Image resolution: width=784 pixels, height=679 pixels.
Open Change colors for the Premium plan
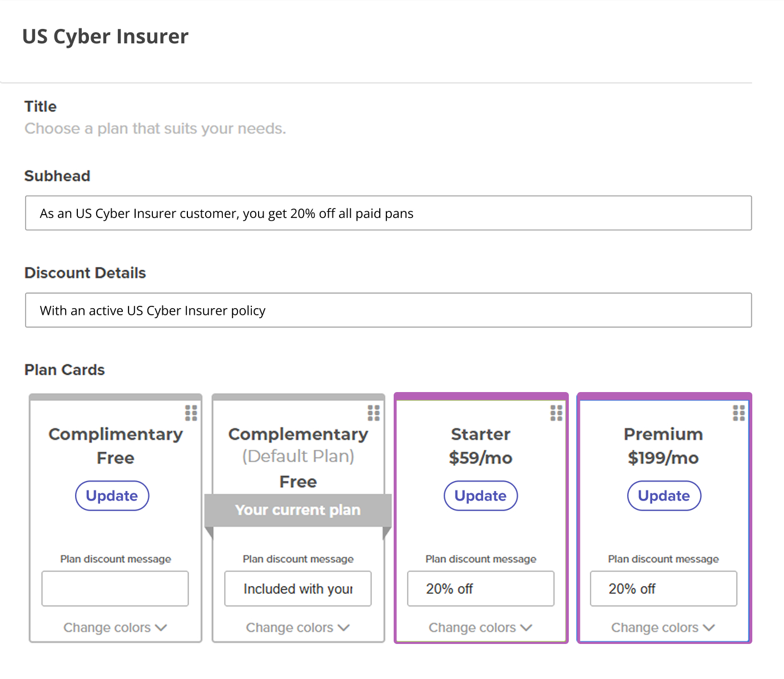[x=663, y=627]
